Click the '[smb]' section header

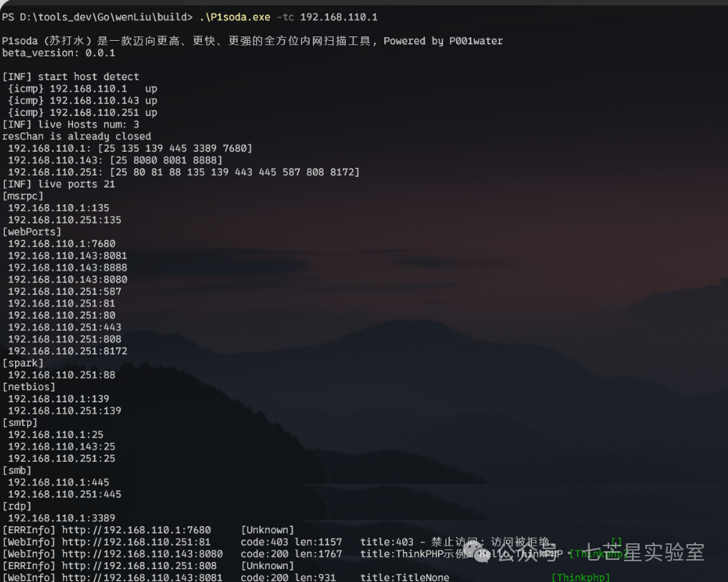[16, 470]
